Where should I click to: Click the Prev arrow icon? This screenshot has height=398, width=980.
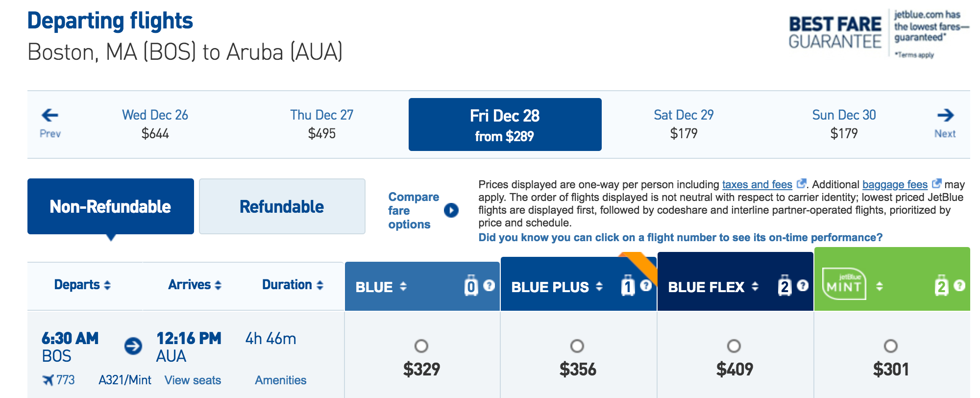pyautogui.click(x=49, y=116)
